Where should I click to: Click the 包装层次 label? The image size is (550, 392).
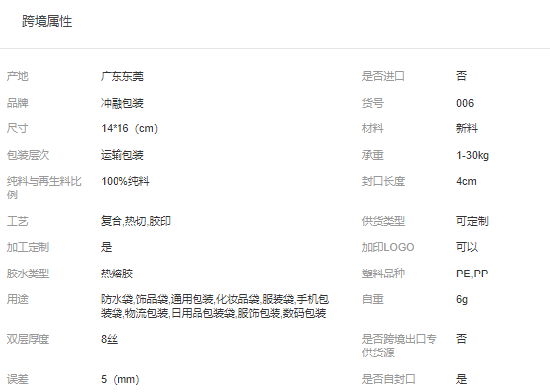[x=28, y=155]
